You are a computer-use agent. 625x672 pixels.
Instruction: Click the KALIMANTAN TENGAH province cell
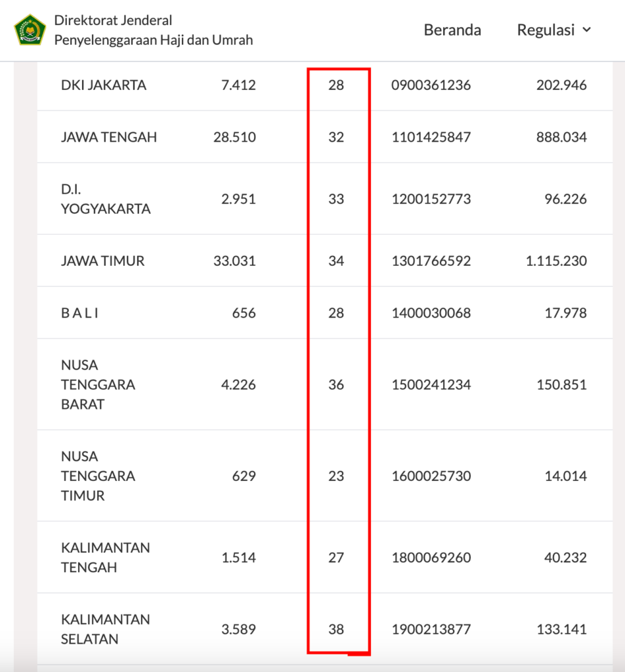[x=106, y=558]
